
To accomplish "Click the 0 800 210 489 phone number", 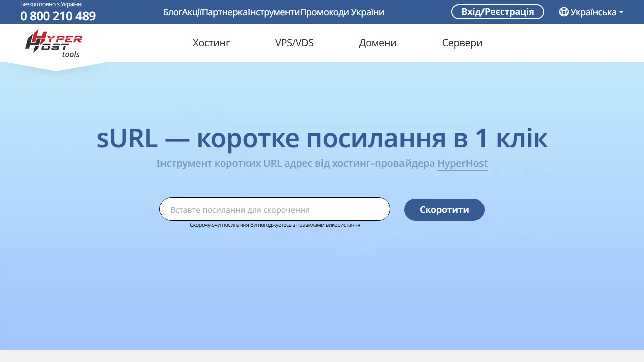I will click(58, 16).
